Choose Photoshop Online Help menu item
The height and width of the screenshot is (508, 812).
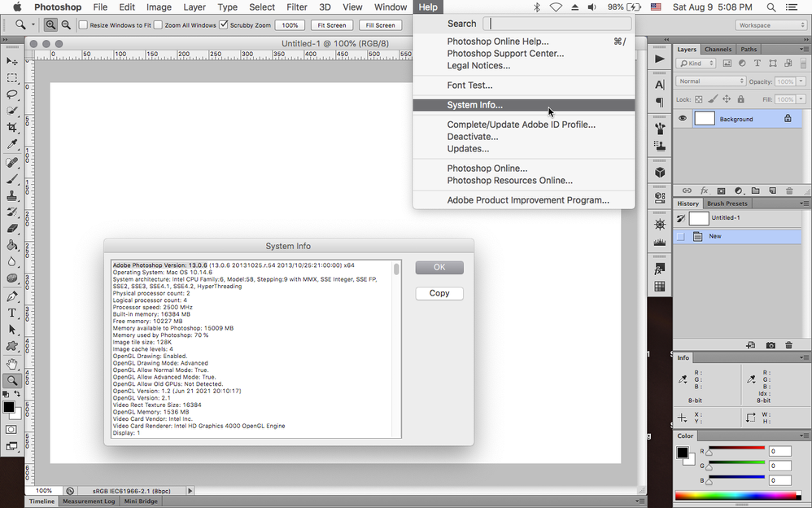[523, 42]
